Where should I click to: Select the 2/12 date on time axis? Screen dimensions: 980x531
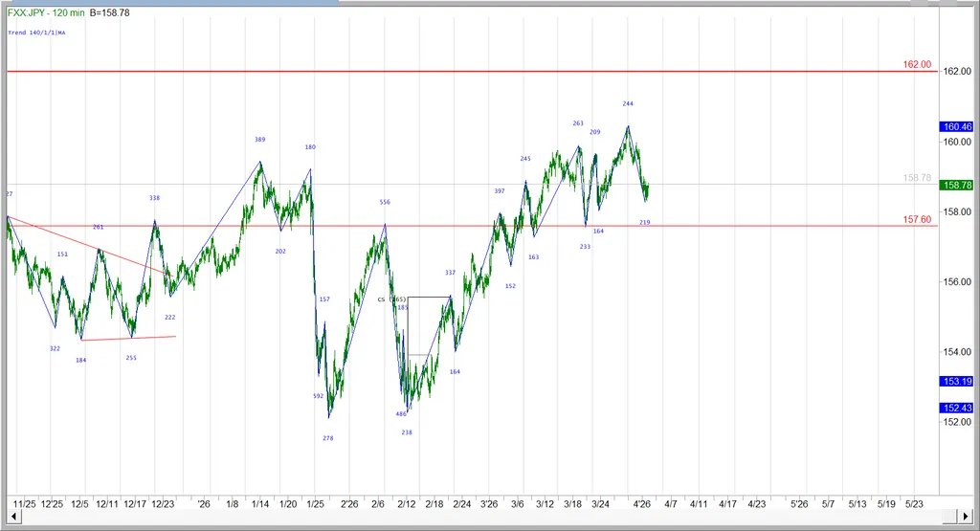click(406, 503)
